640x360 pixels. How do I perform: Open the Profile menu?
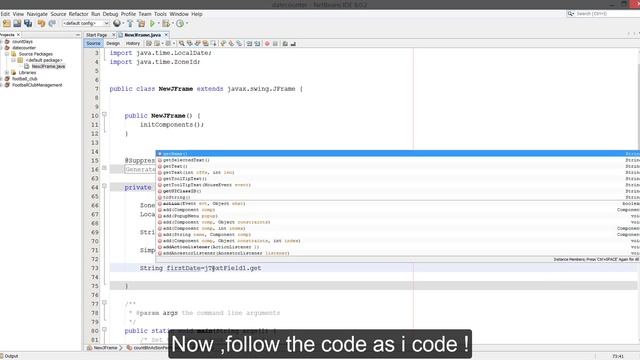pos(128,14)
